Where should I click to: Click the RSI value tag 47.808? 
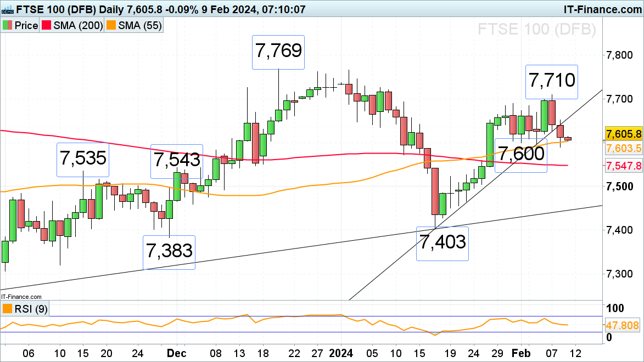pyautogui.click(x=623, y=325)
